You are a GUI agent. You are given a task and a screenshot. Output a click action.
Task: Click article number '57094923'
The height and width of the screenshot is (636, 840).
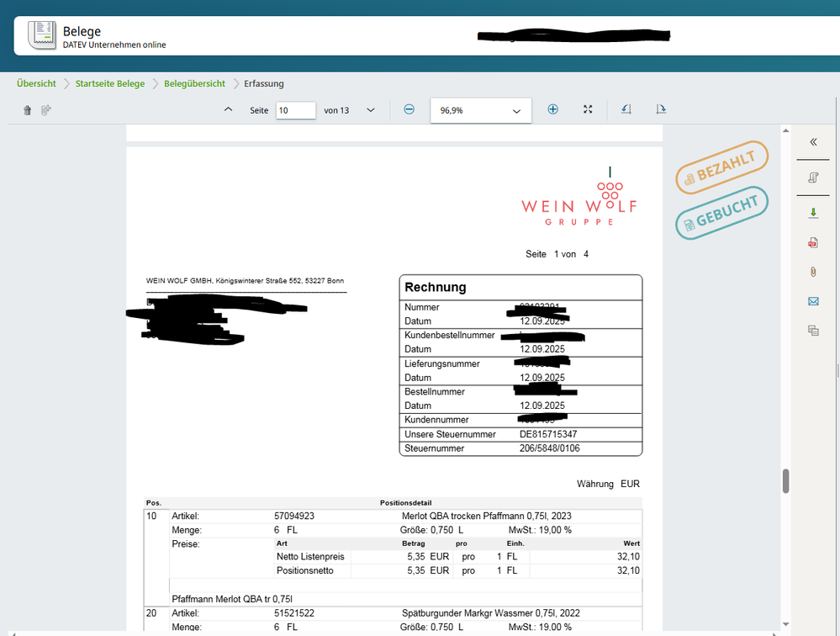[294, 516]
